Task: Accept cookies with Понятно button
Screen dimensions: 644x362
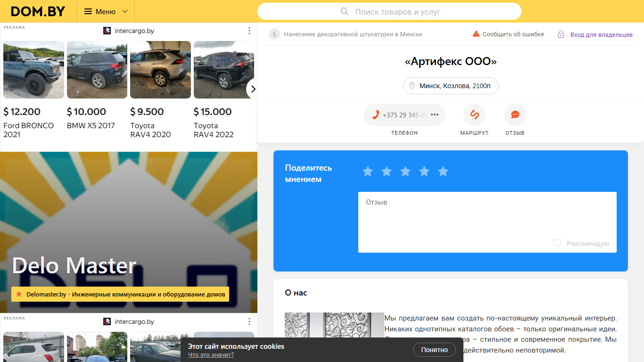Action: click(435, 350)
